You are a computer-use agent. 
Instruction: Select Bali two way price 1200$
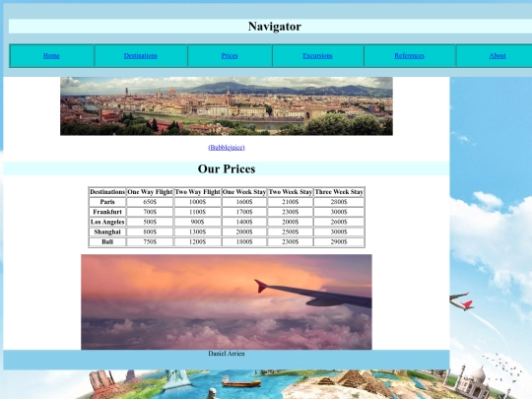pos(197,242)
